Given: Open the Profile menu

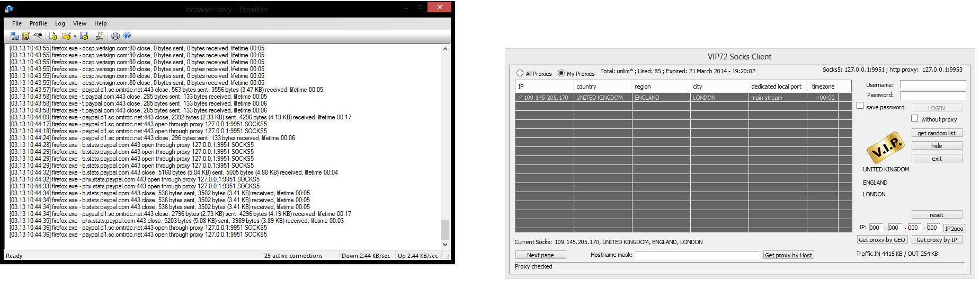Looking at the screenshot, I should pos(38,23).
